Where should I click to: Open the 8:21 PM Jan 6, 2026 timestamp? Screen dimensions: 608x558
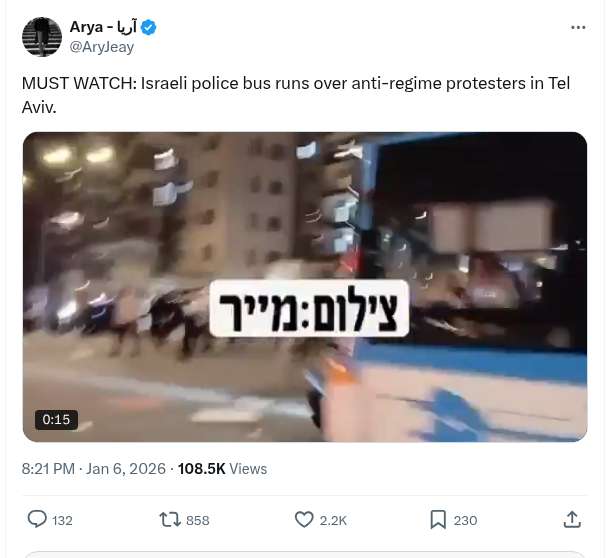point(93,469)
